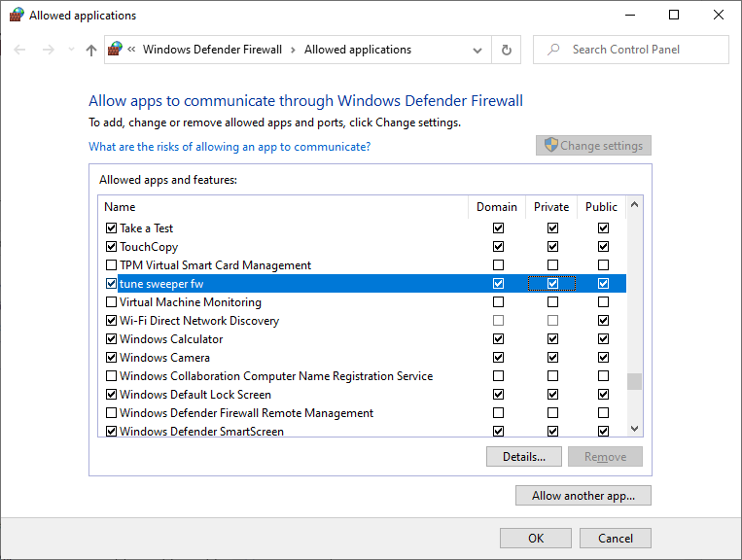Select the Windows Camera row text

(164, 358)
